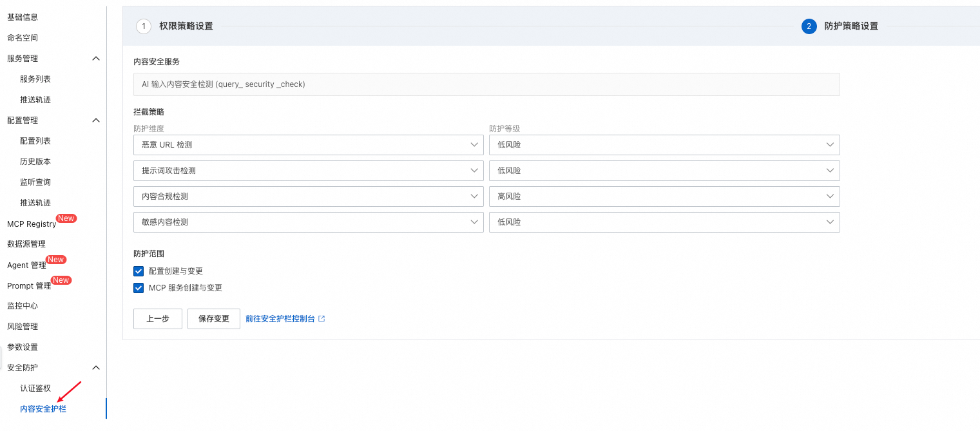The image size is (980, 431).
Task: Go to step 2 防护策略设置
Action: 840,26
